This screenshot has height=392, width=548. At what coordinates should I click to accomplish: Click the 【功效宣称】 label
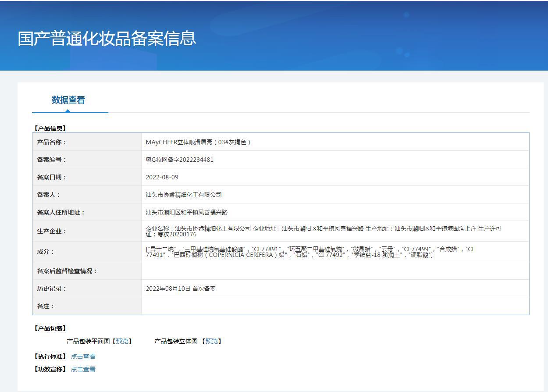(x=50, y=369)
